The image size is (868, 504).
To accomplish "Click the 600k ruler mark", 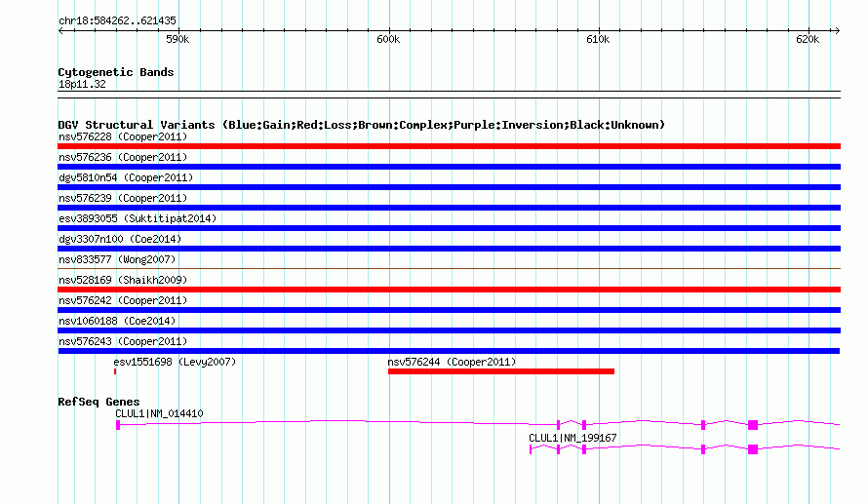I will point(388,39).
